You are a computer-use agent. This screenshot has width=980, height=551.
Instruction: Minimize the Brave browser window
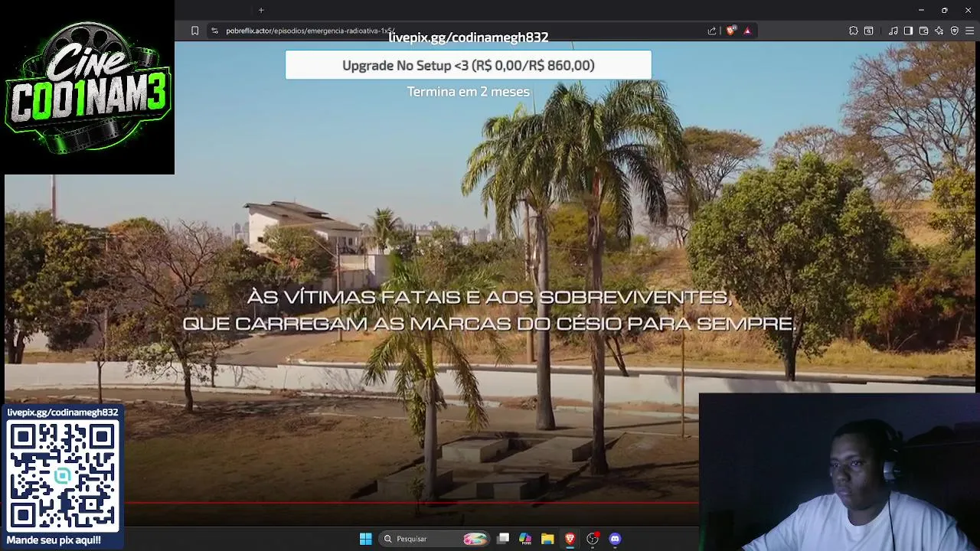pos(921,10)
